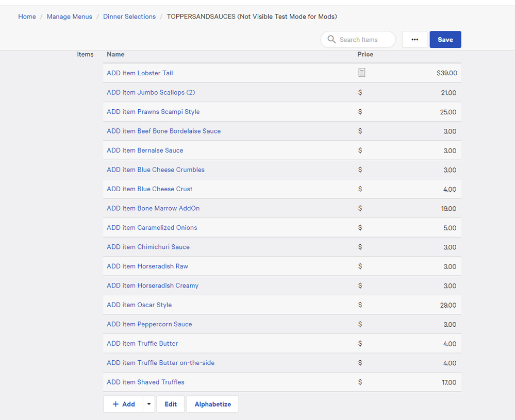Click the dollar icon for Caramelized Onions

[360, 228]
